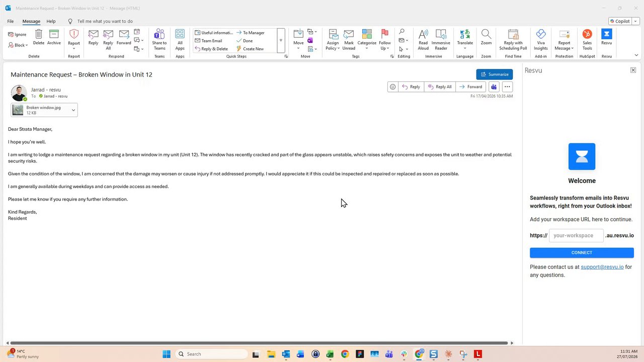644x362 pixels.
Task: Click the Teams icon in message header
Action: pos(494,86)
